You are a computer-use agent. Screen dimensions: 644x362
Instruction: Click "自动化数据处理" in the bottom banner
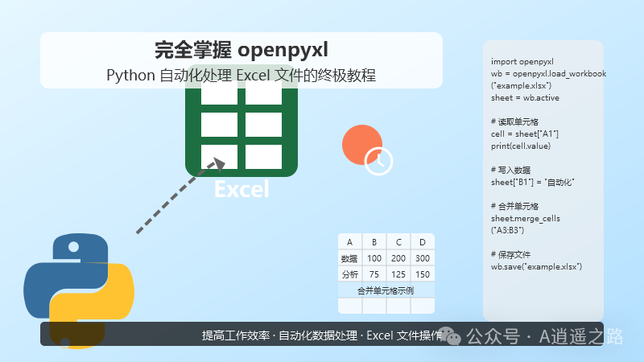pyautogui.click(x=318, y=335)
